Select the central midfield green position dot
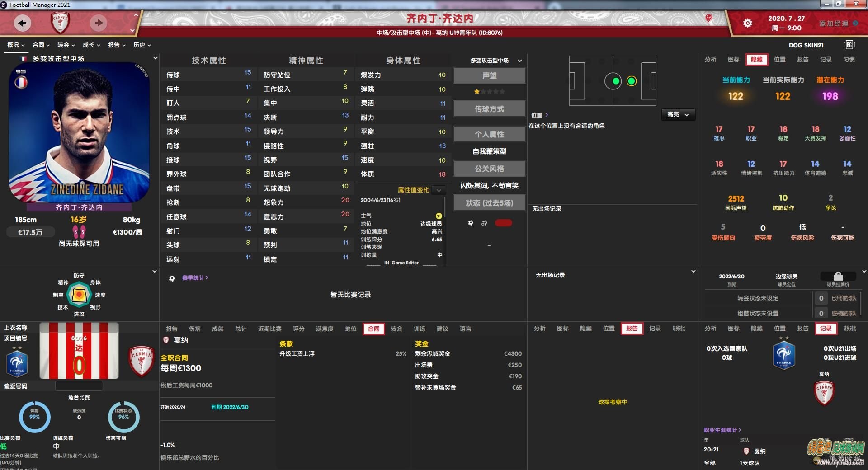 point(616,81)
